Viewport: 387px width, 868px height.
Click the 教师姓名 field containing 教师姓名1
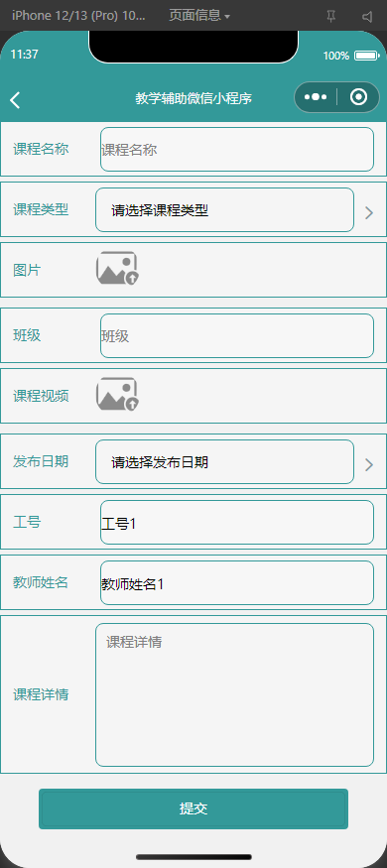coord(237,583)
